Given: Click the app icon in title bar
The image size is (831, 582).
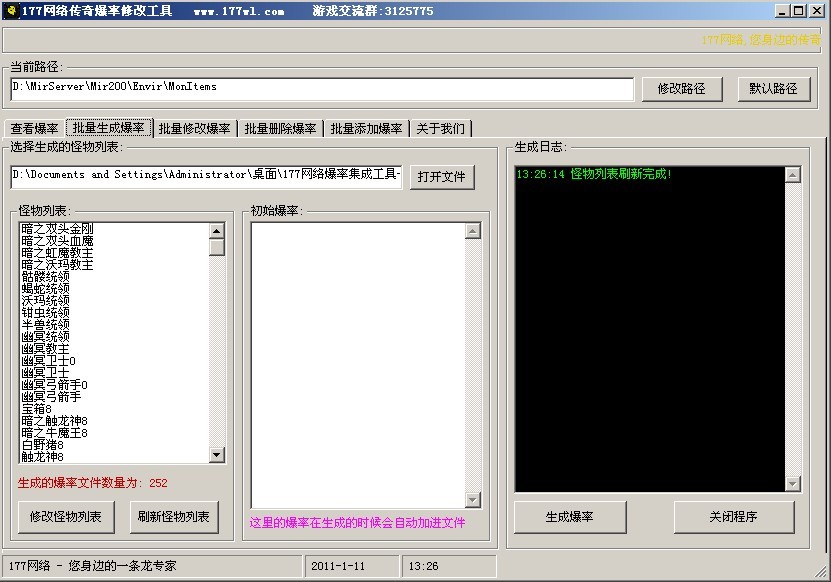Looking at the screenshot, I should click(11, 11).
